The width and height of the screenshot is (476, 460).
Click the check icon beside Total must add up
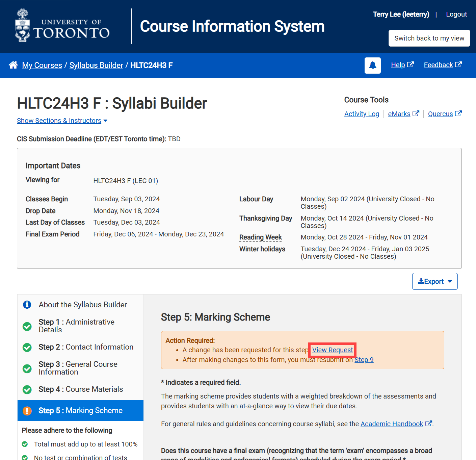tap(25, 444)
